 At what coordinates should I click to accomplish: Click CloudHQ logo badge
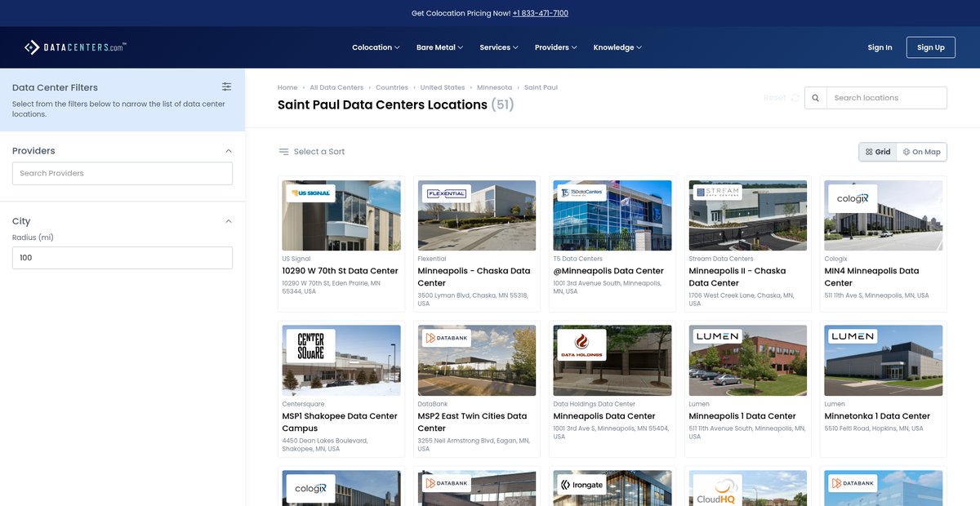718,490
